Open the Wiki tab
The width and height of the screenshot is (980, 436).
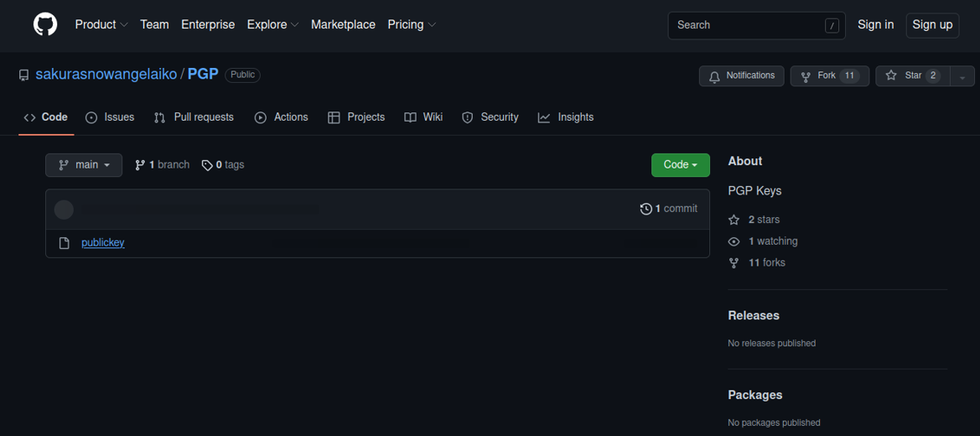(x=423, y=117)
